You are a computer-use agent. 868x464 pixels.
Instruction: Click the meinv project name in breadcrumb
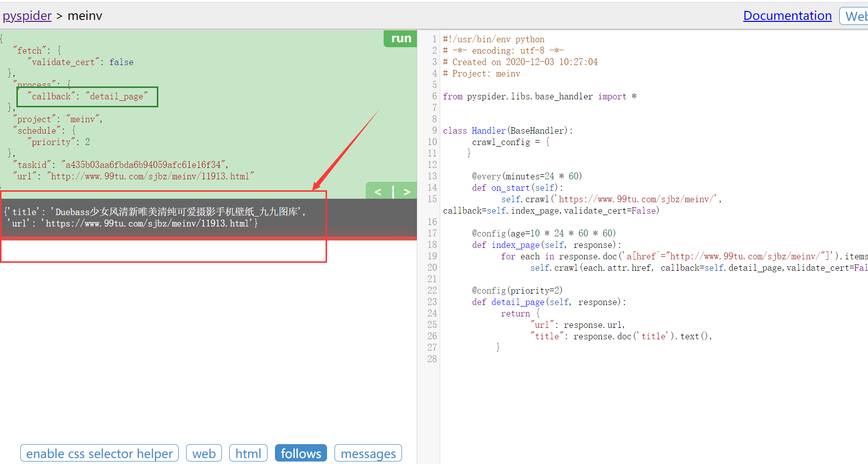pyautogui.click(x=85, y=16)
